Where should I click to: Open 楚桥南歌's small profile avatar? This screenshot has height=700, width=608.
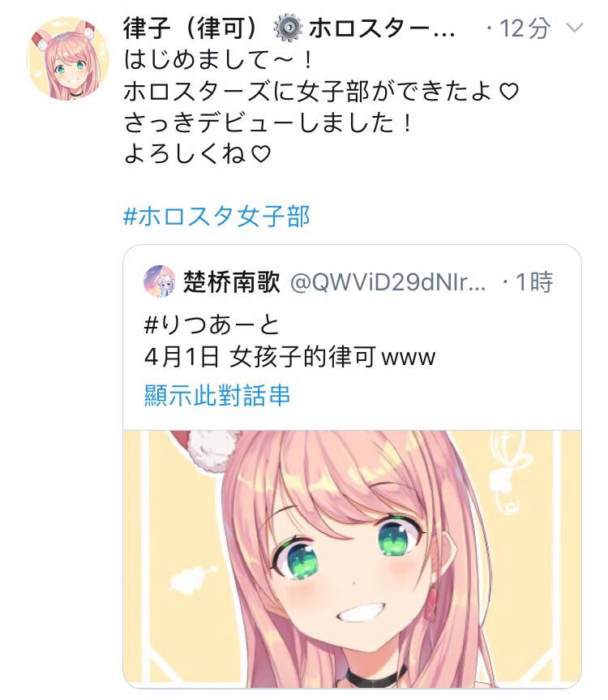coord(159,281)
